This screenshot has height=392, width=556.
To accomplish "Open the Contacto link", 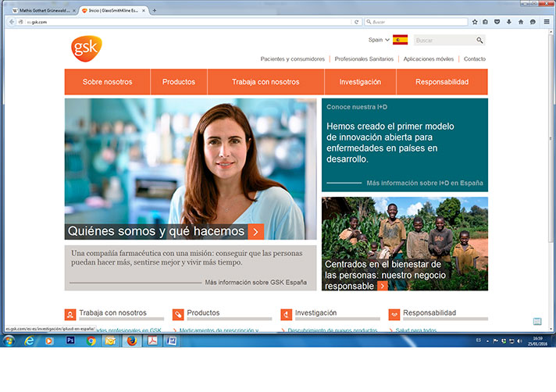I will click(475, 59).
